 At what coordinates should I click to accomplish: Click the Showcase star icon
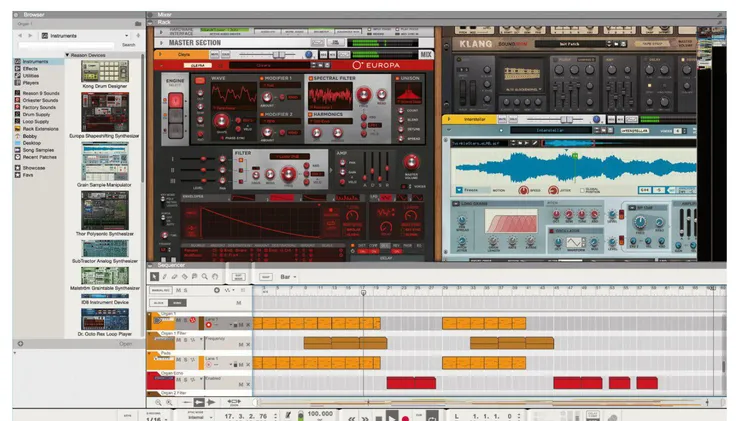[18, 168]
